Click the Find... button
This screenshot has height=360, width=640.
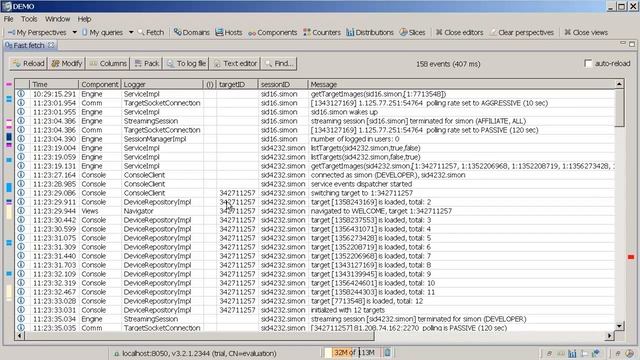coord(279,64)
